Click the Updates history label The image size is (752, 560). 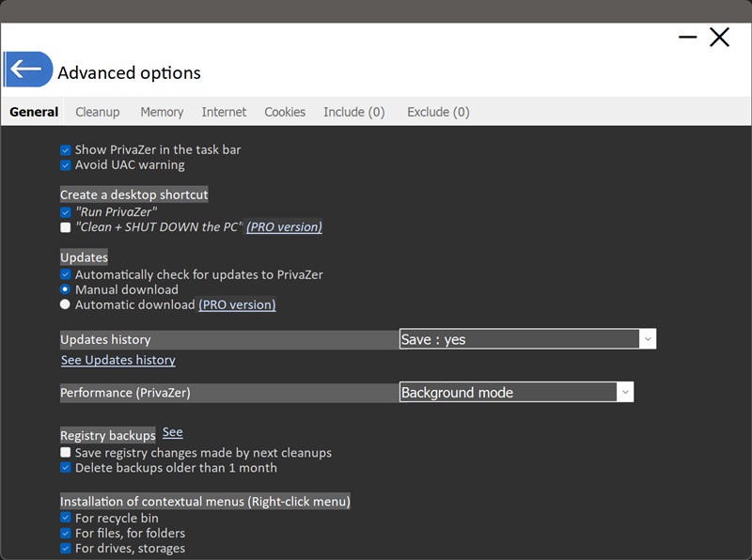[x=105, y=339]
